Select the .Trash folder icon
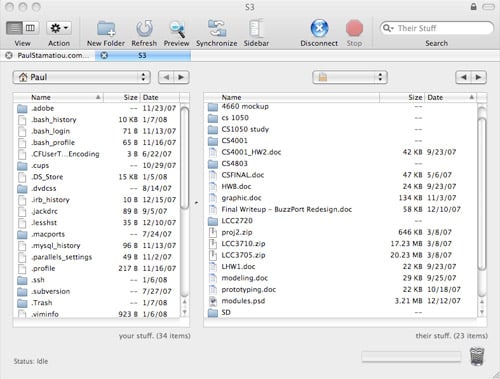The image size is (500, 379). point(22,303)
